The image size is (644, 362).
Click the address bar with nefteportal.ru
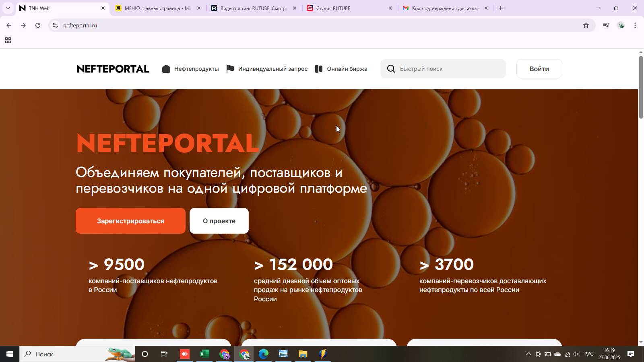pos(322,25)
